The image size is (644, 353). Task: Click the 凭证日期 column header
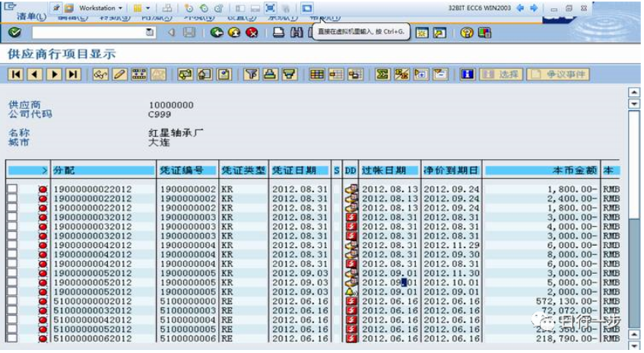(x=300, y=170)
